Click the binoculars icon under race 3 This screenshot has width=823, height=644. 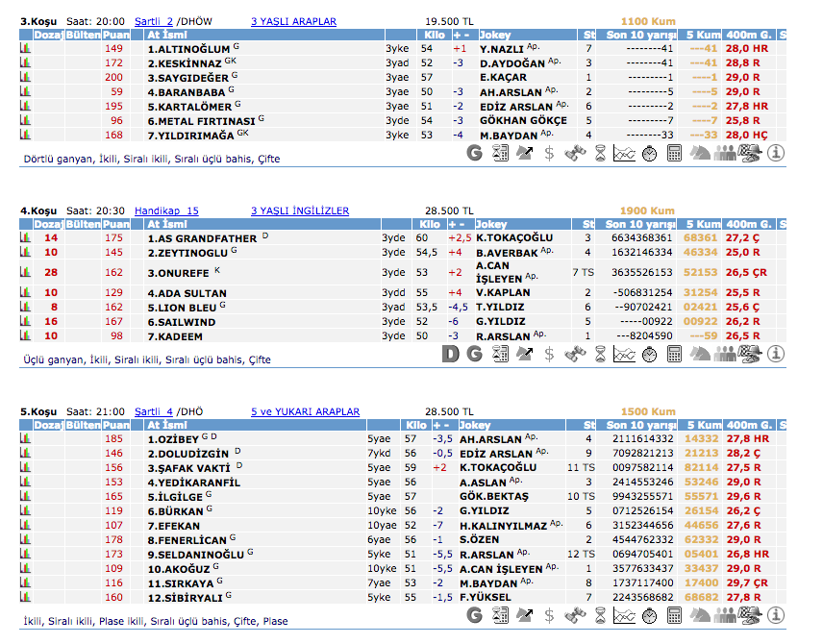tap(575, 152)
